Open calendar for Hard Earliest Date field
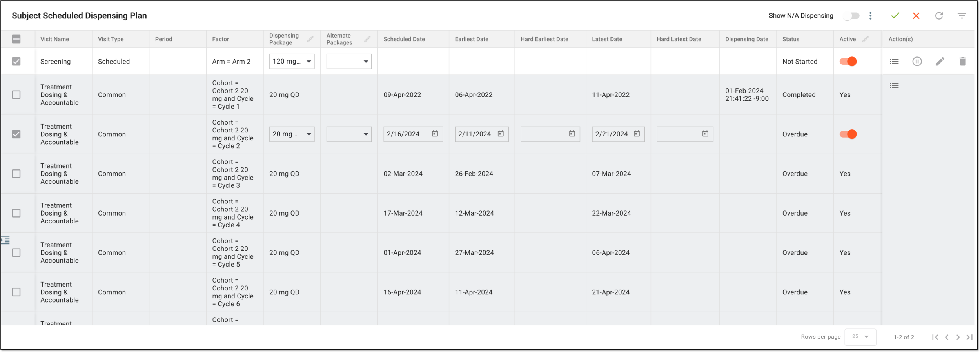Screen dimensions: 980x352 572,134
